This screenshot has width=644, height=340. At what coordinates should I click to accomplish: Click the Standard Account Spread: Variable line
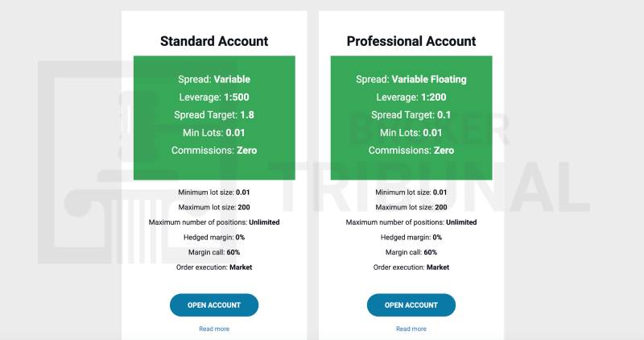pos(214,80)
